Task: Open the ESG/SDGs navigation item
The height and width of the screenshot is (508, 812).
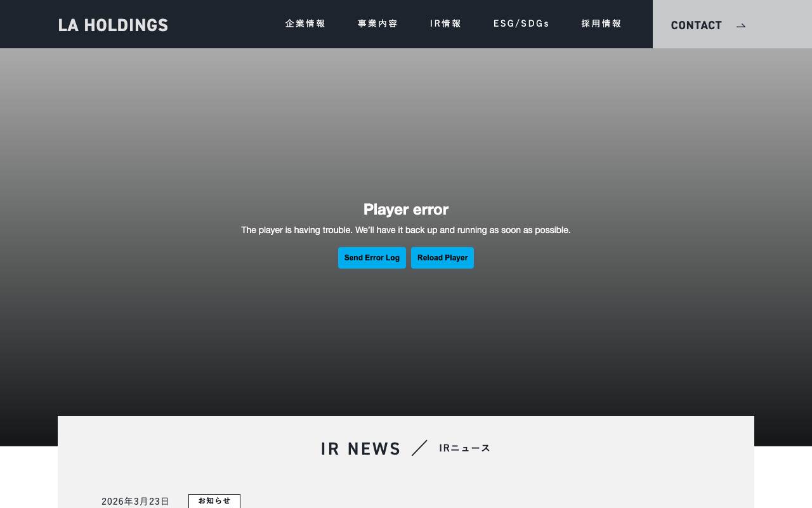Action: [x=521, y=24]
